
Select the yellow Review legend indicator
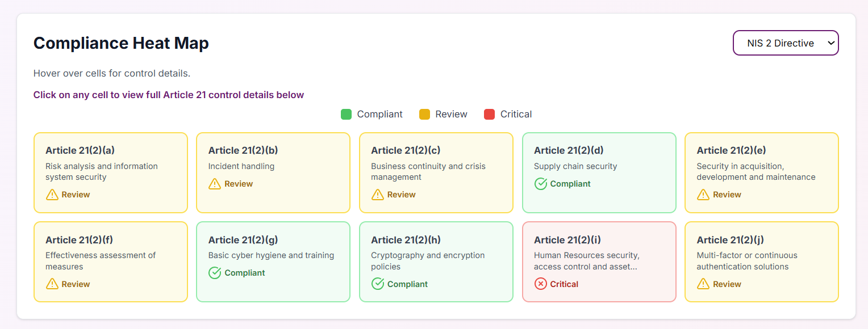pyautogui.click(x=424, y=114)
